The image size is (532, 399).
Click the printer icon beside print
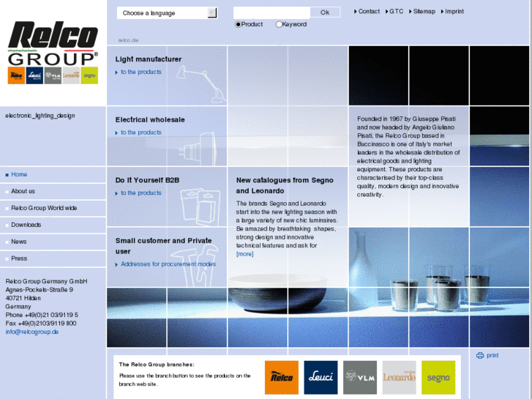480,356
